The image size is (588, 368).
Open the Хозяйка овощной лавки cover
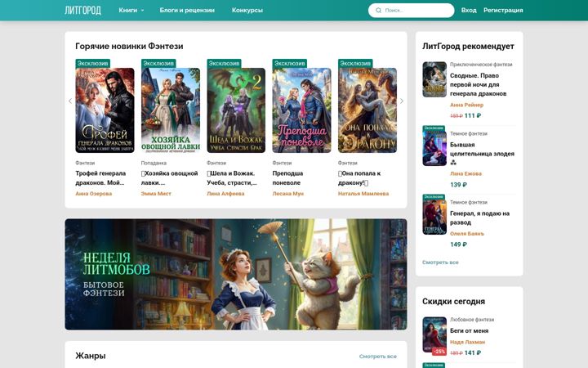point(170,110)
